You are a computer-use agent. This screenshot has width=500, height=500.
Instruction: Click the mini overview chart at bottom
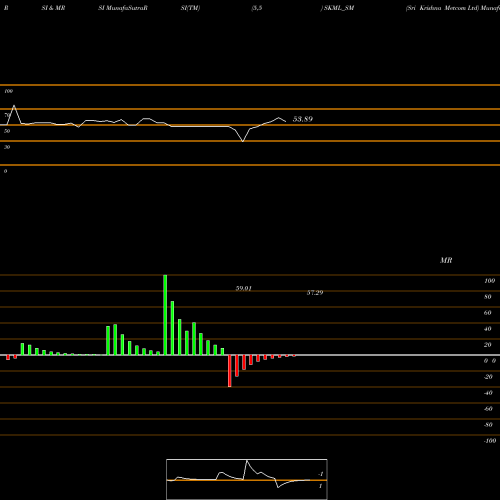point(247,479)
